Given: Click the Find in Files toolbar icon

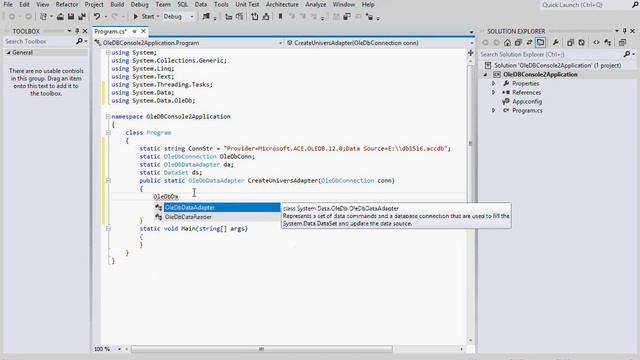Looking at the screenshot, I should (x=206, y=17).
